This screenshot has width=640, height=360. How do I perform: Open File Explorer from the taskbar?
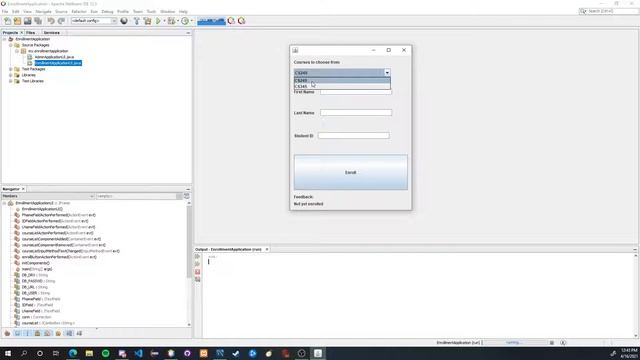click(x=89, y=353)
